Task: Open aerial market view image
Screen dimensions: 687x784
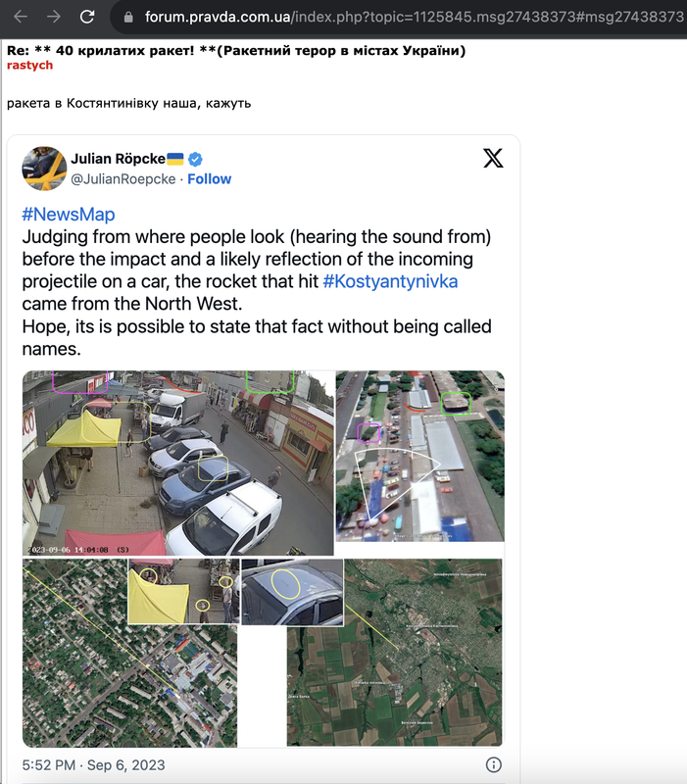Action: [420, 456]
